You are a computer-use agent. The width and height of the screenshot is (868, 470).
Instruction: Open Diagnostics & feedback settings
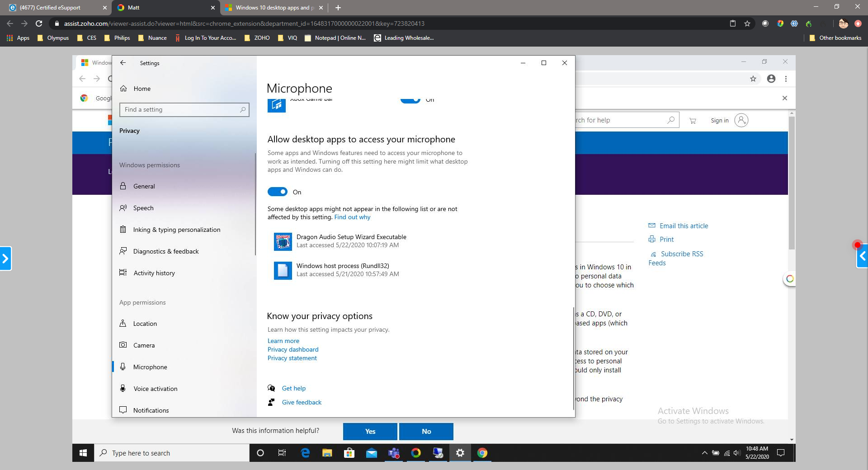point(184,251)
